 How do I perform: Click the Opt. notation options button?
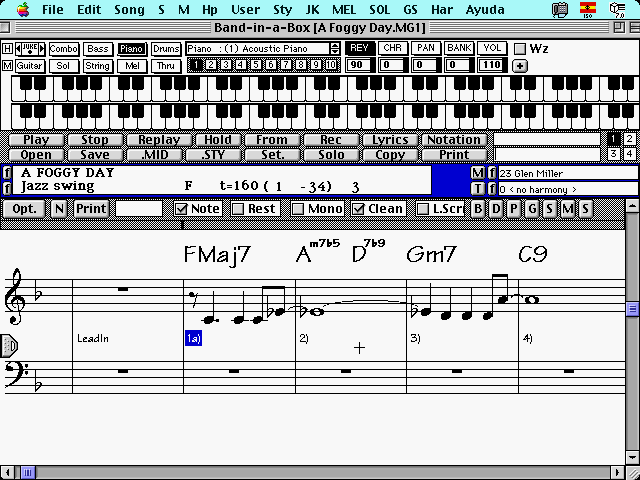click(24, 209)
